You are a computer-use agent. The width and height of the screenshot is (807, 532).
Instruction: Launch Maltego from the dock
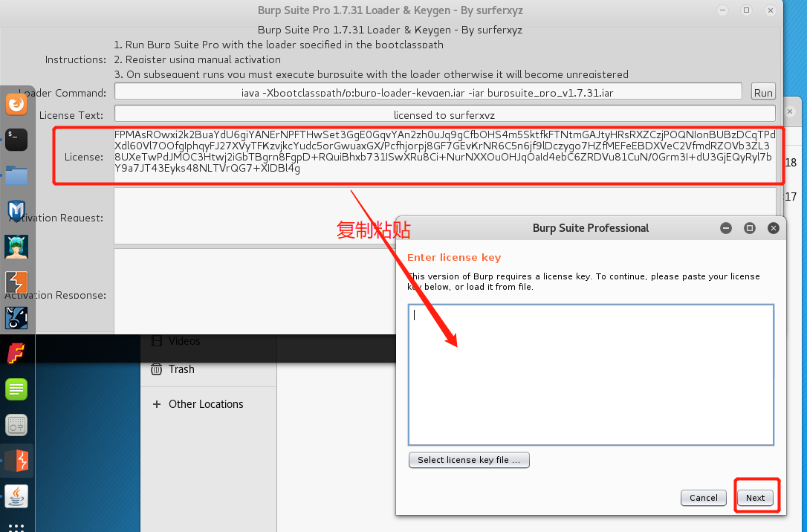(x=16, y=211)
